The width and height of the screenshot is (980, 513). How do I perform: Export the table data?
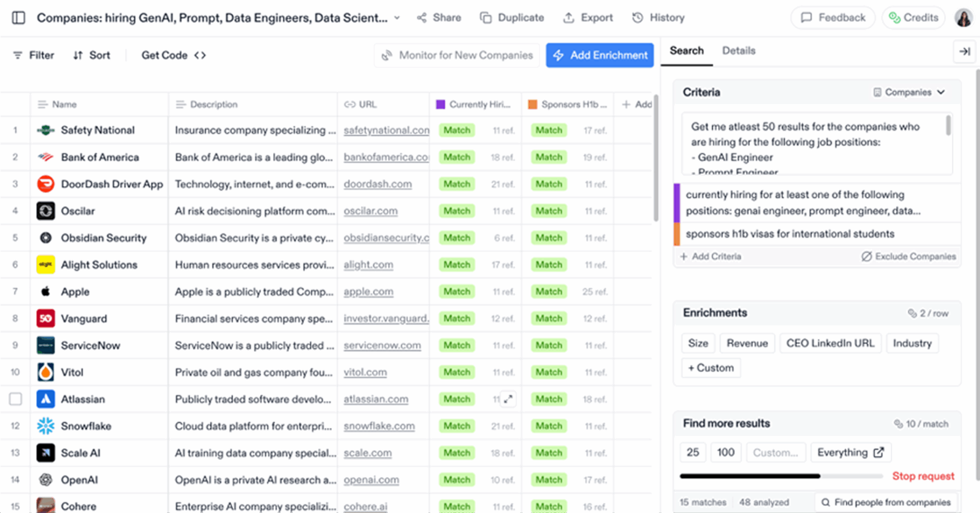pos(587,18)
